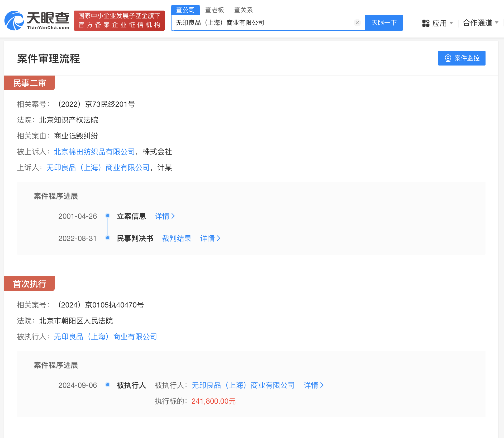Select the 查公司 tab

(186, 10)
